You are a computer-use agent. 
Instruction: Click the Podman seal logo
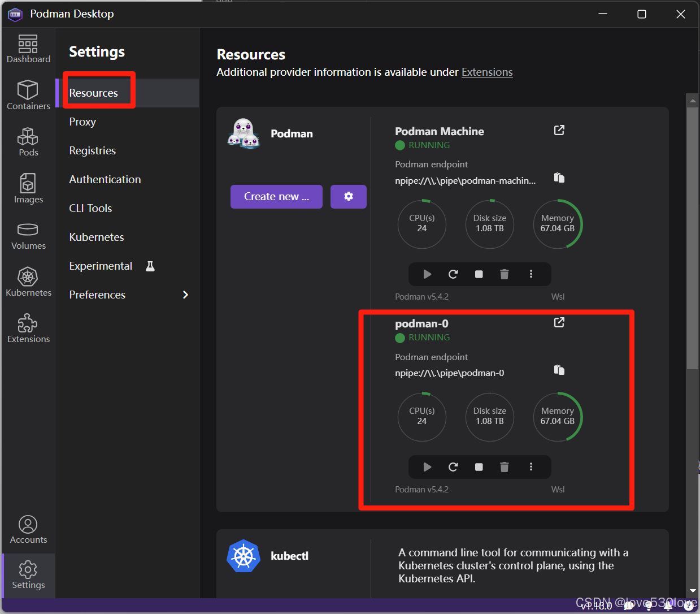click(244, 133)
